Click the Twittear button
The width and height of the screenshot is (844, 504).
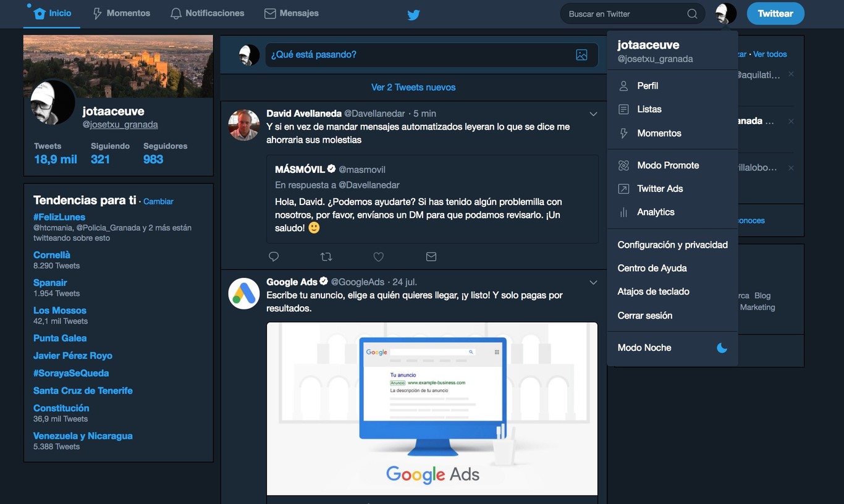click(775, 13)
